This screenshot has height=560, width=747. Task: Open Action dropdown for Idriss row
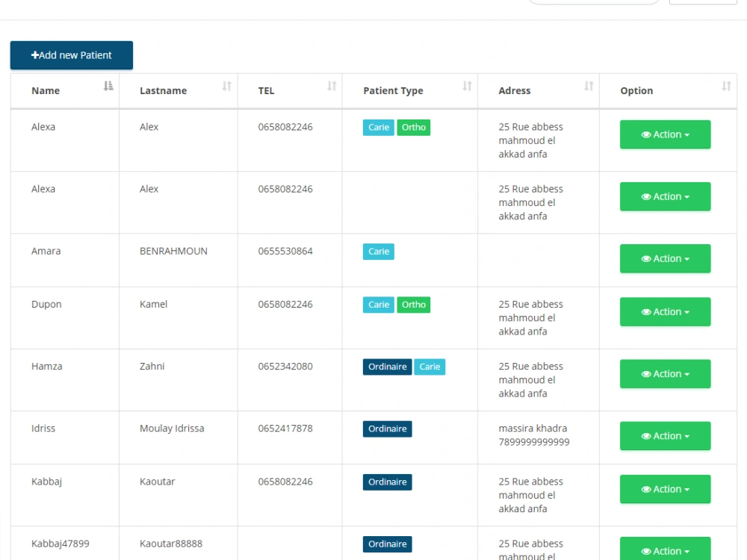(x=665, y=436)
